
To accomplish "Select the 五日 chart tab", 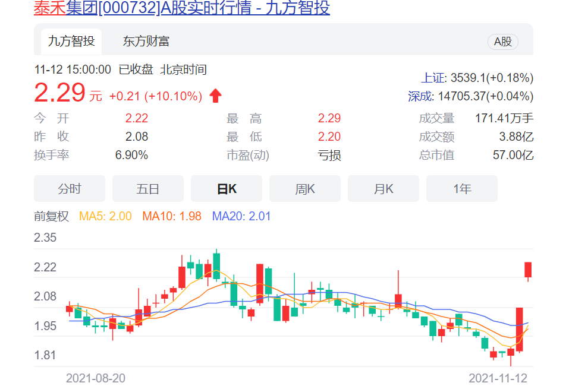I will coord(148,189).
